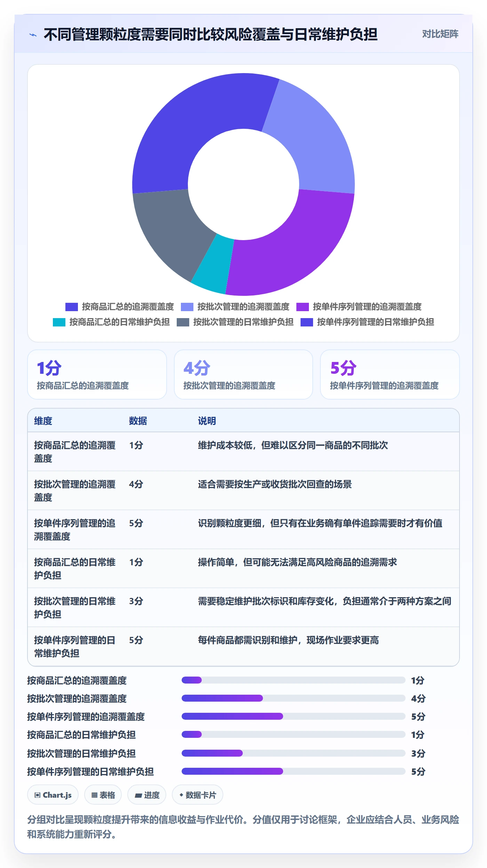Open the 5分 data card

[390, 374]
